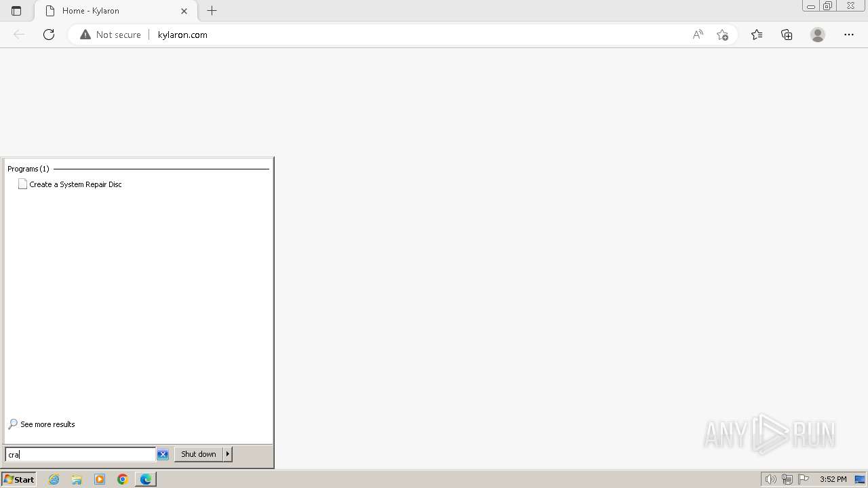868x488 pixels.
Task: Open the Action Center flag icon
Action: click(x=804, y=479)
